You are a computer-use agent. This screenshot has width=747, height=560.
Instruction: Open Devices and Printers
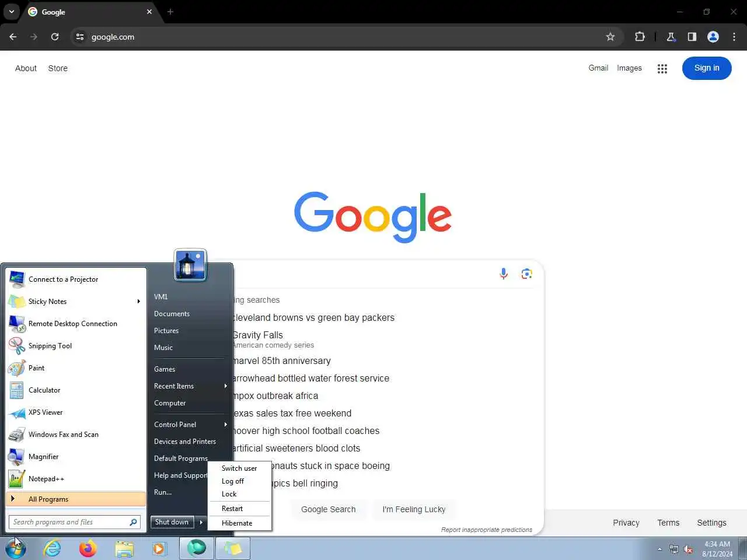click(x=185, y=442)
